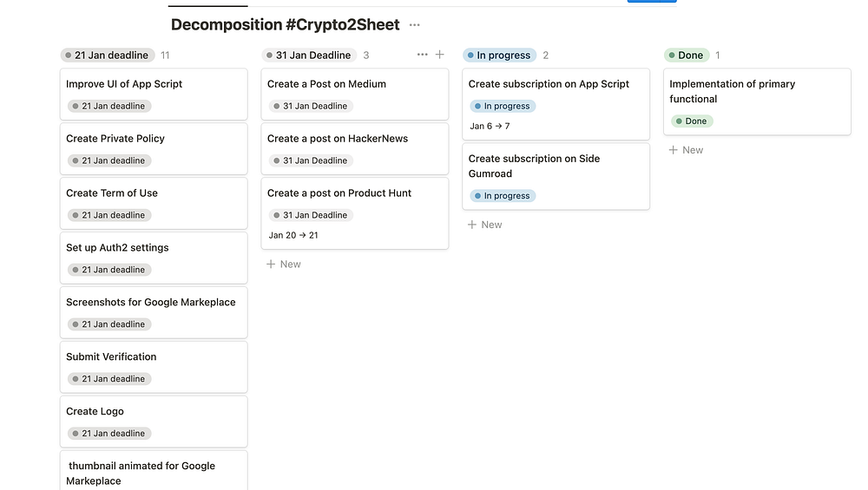The width and height of the screenshot is (868, 490).
Task: Open the Improve UI of App Script card
Action: tap(124, 84)
